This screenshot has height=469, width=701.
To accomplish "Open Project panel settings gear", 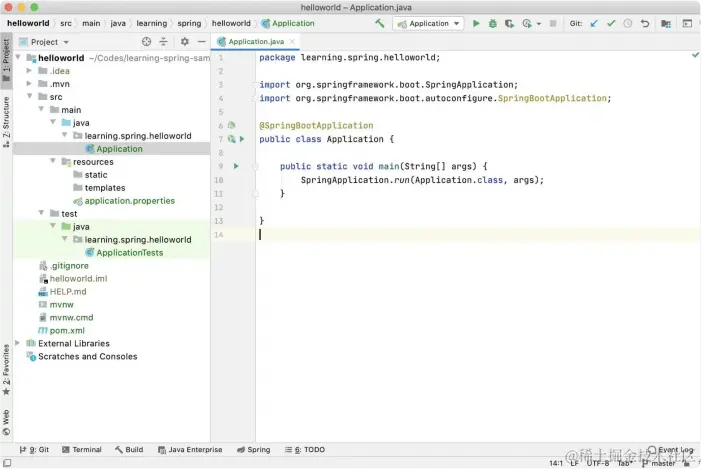I will point(184,42).
